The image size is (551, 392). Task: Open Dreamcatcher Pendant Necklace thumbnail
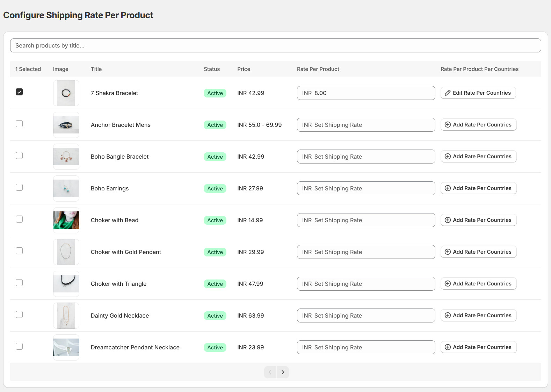pos(66,347)
